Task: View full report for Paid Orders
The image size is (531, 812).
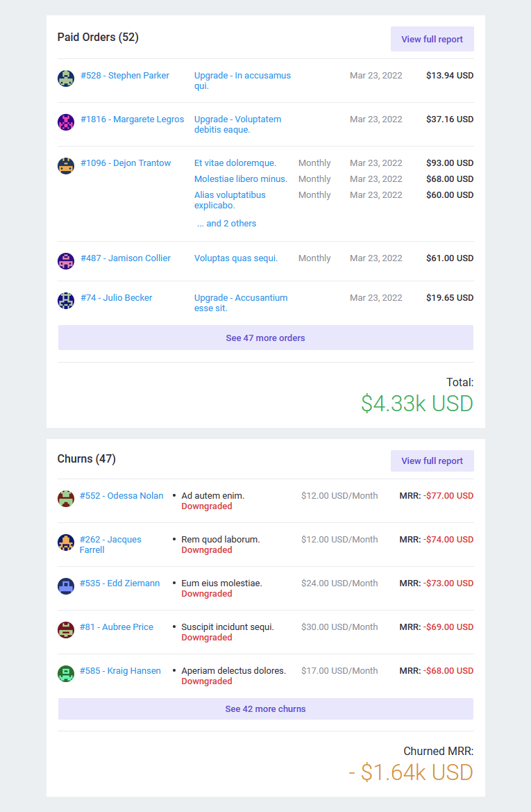Action: (432, 40)
